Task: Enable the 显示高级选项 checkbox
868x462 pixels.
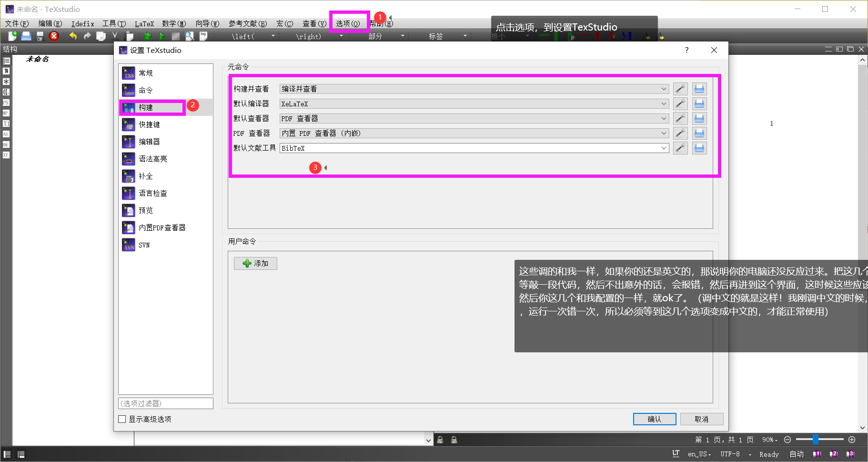Action: [122, 419]
